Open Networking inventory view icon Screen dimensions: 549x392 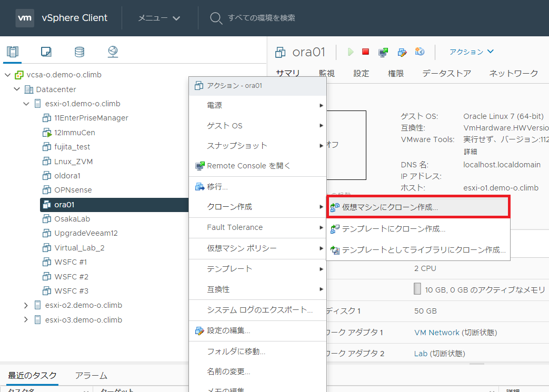(113, 52)
